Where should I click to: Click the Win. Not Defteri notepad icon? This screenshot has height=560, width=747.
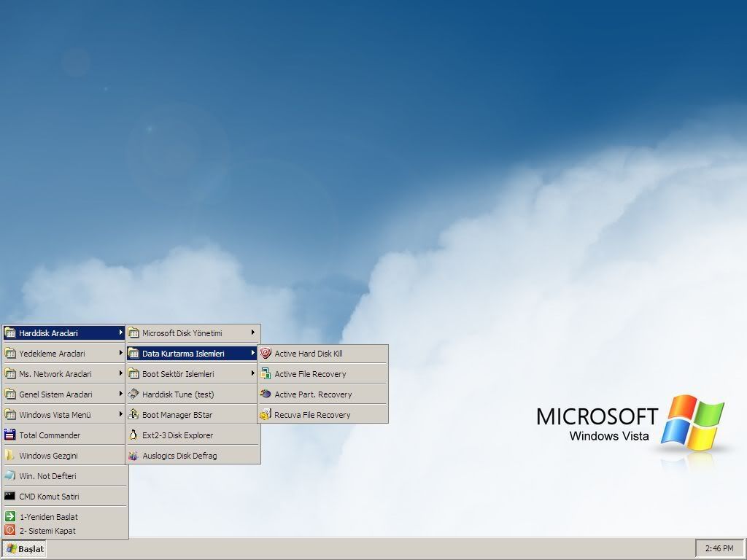(10, 475)
